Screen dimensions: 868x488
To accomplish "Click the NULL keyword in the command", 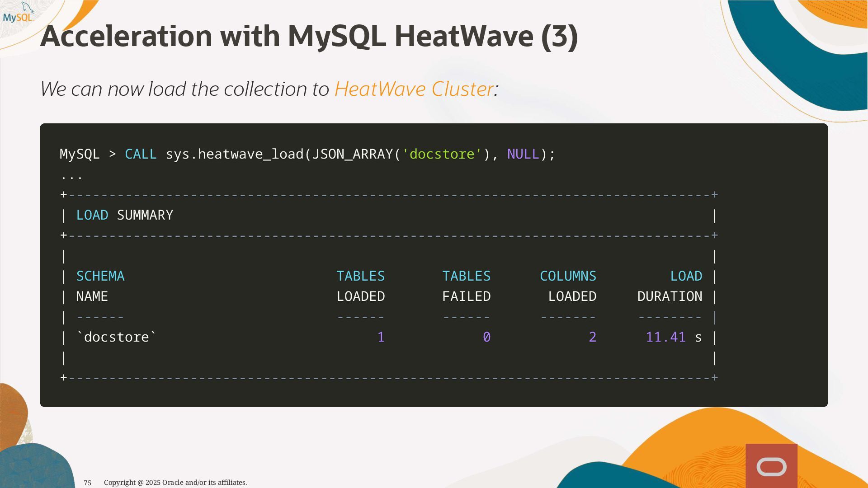I will (523, 154).
